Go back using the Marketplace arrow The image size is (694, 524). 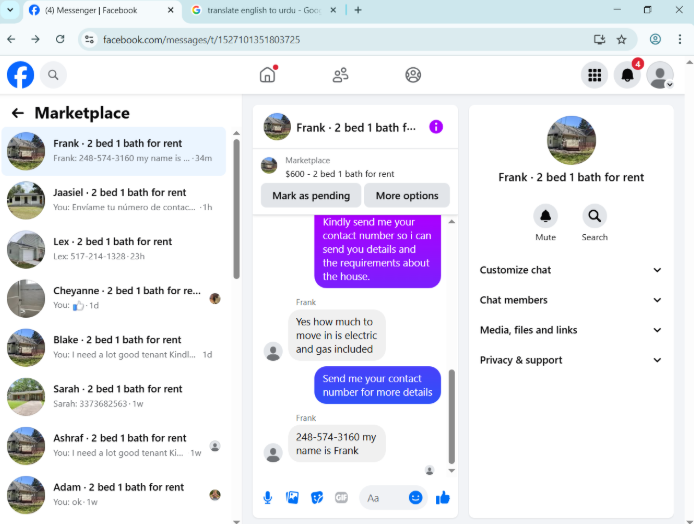tap(18, 113)
